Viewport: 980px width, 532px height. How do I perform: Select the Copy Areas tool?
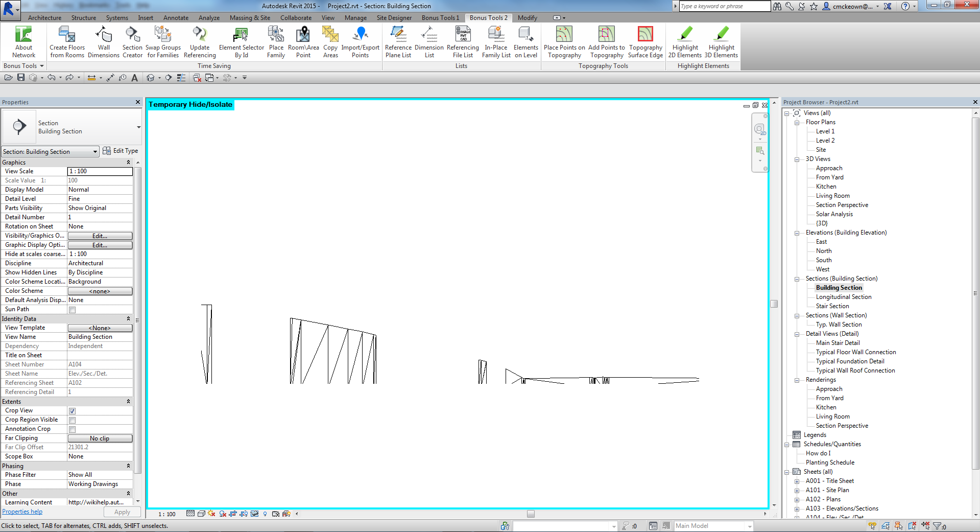click(x=330, y=42)
